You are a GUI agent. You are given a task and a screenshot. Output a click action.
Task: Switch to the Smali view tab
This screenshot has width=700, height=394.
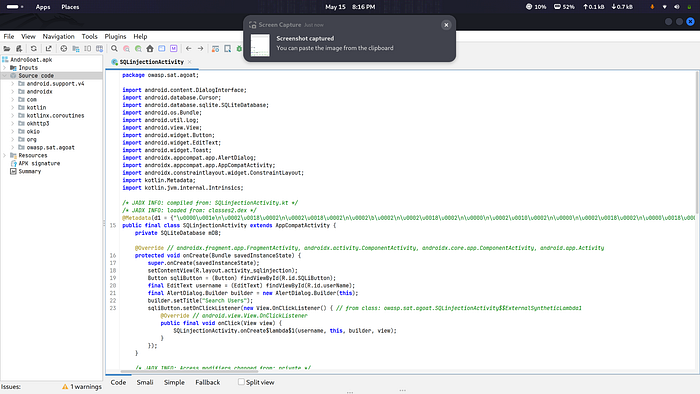click(145, 382)
